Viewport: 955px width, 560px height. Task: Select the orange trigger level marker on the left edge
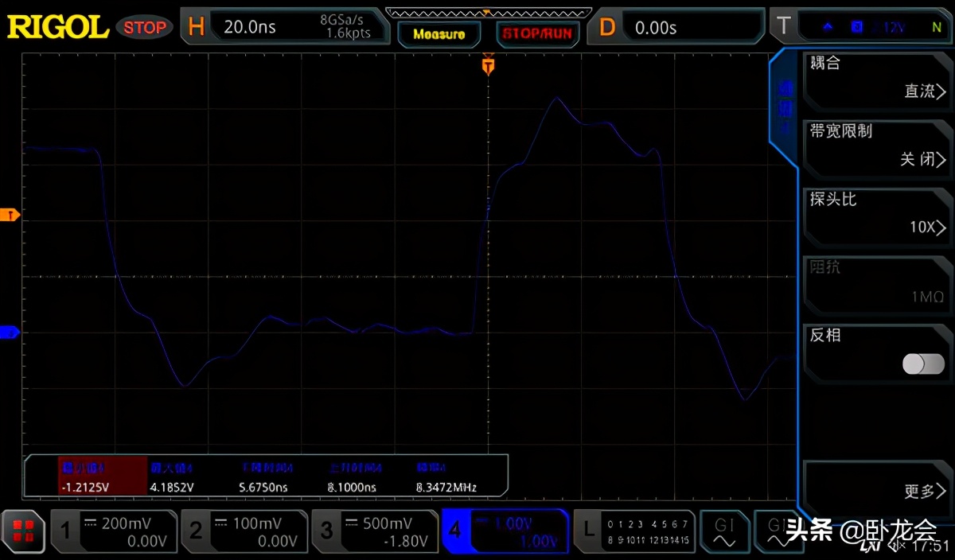pyautogui.click(x=10, y=215)
